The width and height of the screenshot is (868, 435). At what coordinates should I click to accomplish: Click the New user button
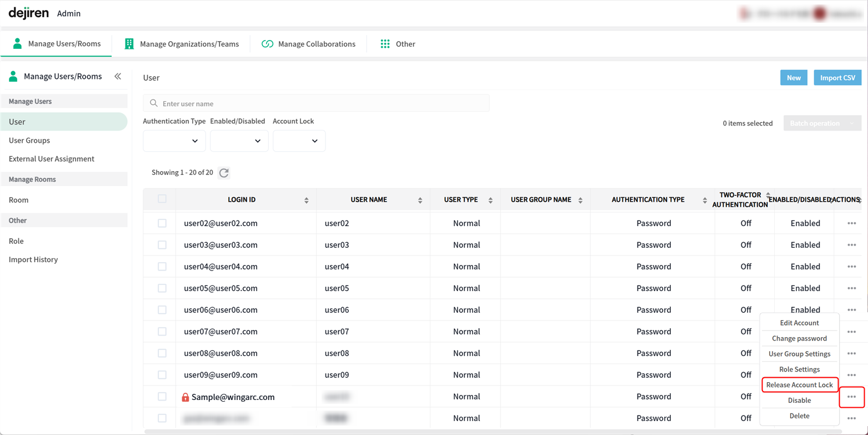click(x=794, y=78)
